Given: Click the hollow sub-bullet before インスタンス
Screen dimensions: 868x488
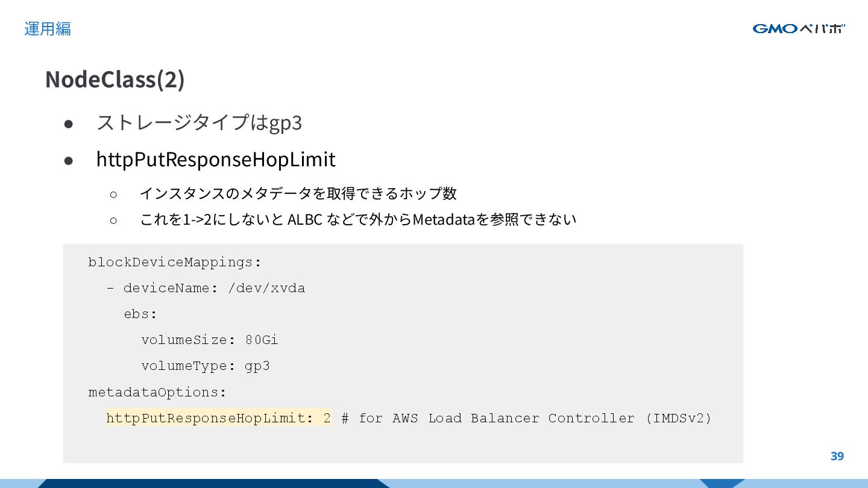Looking at the screenshot, I should (x=113, y=194).
